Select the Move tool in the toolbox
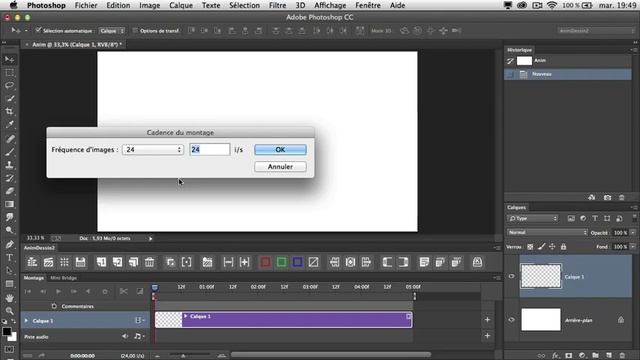640x360 pixels. (9, 60)
